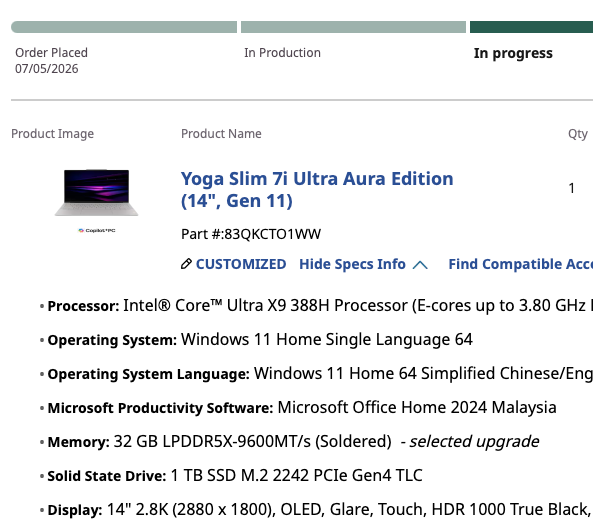Select the quantity value 1
This screenshot has width=593, height=529.
click(571, 188)
